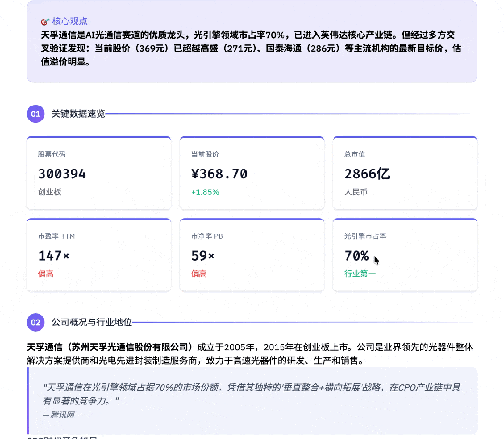Expand the 光引擎市占率 card showing 70%

pos(405,255)
